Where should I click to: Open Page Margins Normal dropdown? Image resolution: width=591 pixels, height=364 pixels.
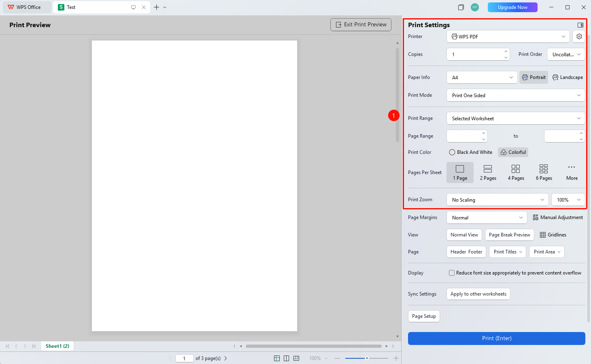coord(487,217)
